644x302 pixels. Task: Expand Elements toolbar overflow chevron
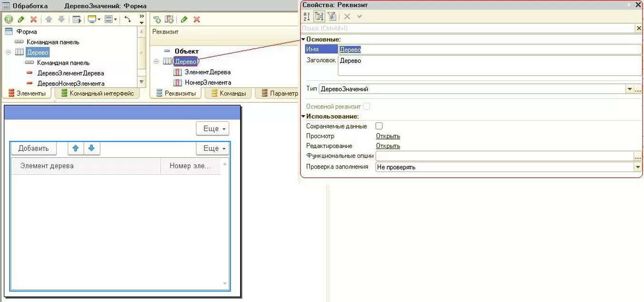(x=141, y=19)
